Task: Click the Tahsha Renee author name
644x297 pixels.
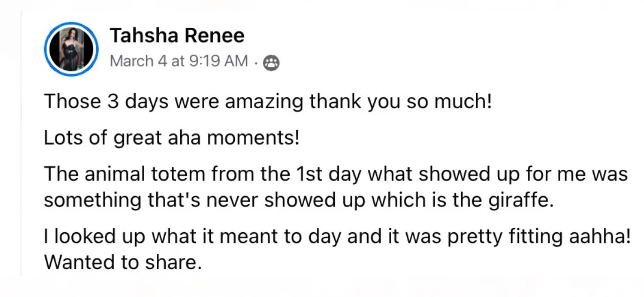Action: [x=177, y=36]
